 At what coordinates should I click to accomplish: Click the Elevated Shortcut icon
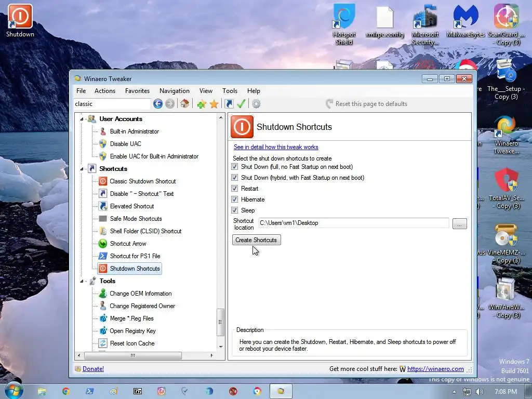(103, 206)
